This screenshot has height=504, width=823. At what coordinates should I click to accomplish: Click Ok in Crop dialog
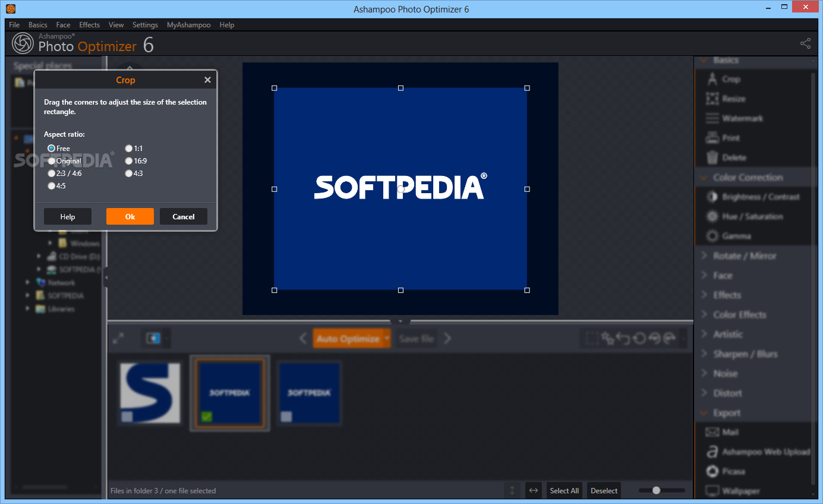click(130, 216)
